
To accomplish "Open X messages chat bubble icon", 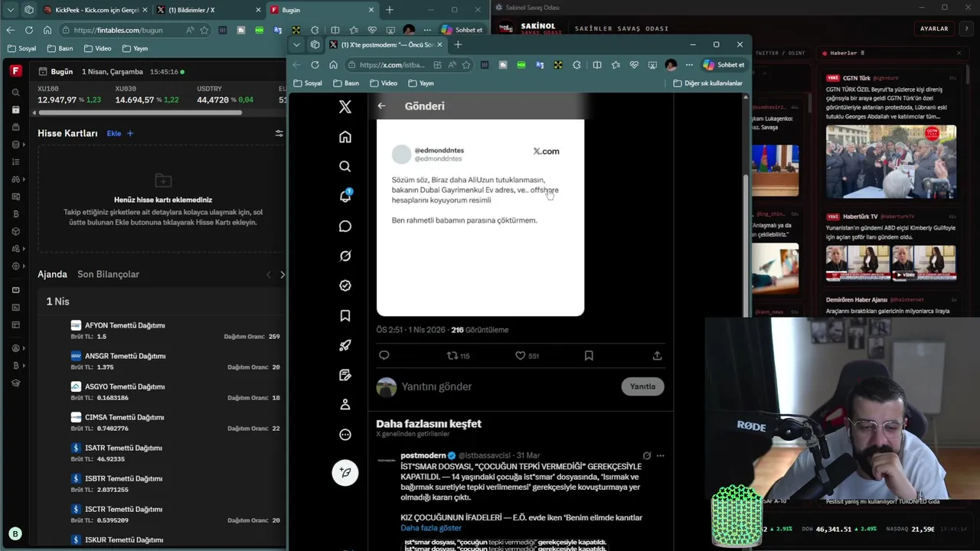I will click(x=345, y=227).
